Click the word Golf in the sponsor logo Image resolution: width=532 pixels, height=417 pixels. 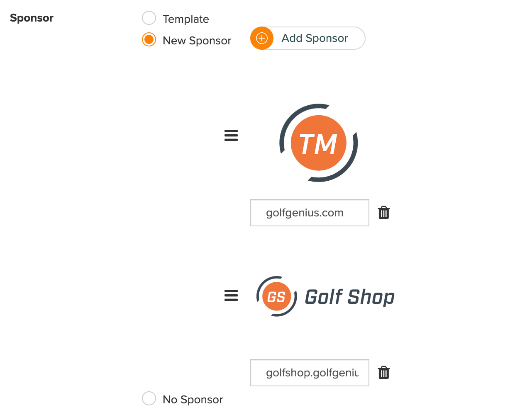(324, 297)
